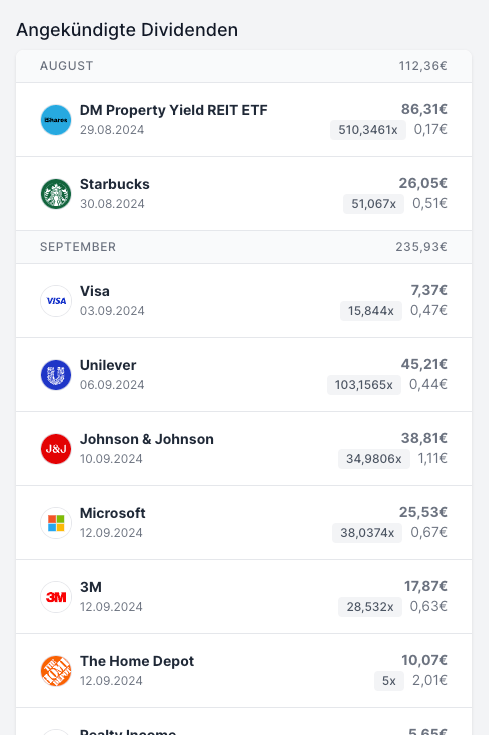This screenshot has height=735, width=489.
Task: Click the 510,3461x share count badge
Action: tap(368, 130)
